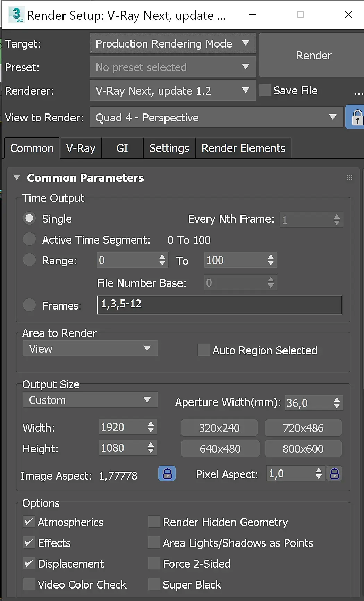Click the Save File ellipsis browse button
Image resolution: width=364 pixels, height=601 pixels.
coord(358,91)
